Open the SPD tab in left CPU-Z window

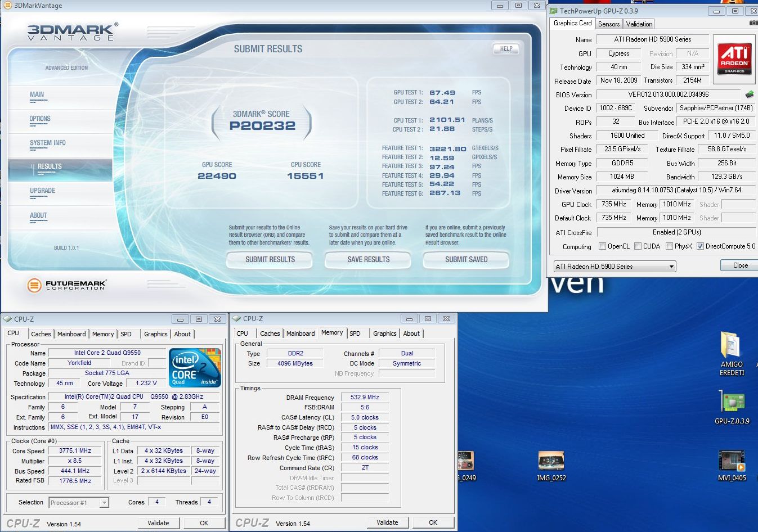[x=126, y=334]
